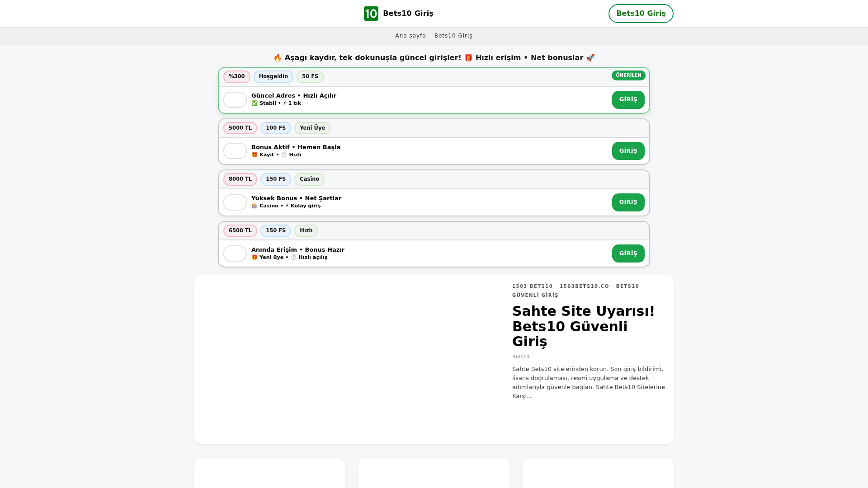Go to Ana sayfa breadcrumb
868x488 pixels.
click(410, 36)
